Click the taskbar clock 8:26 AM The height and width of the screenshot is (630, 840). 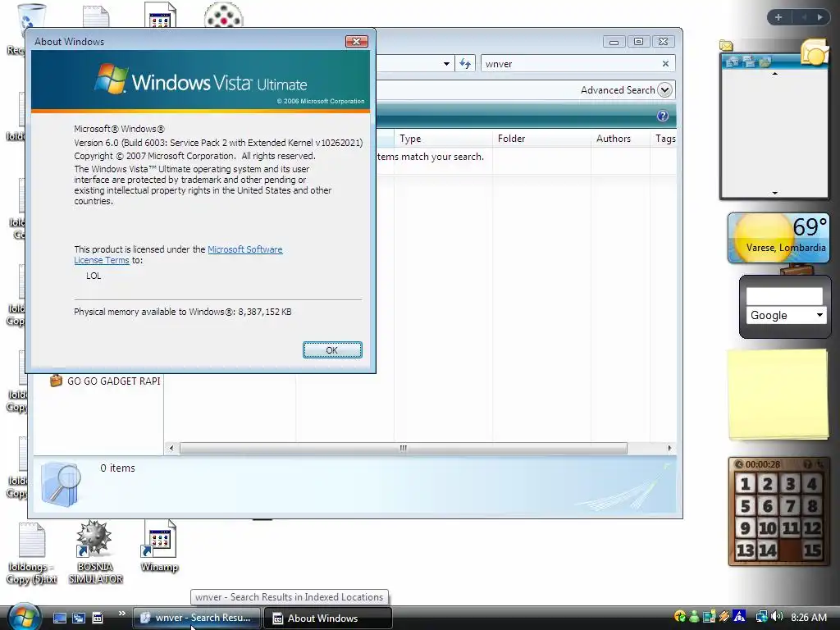[x=808, y=617]
